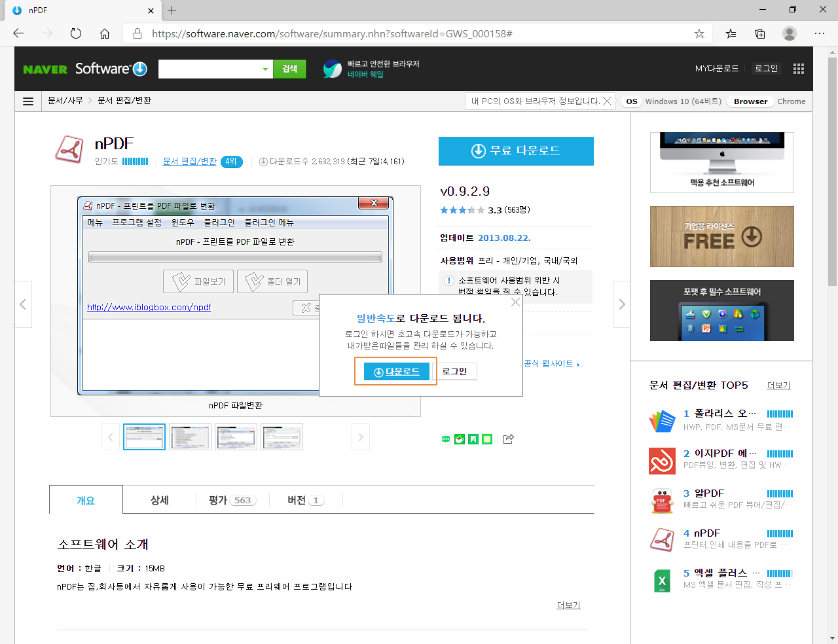Image resolution: width=838 pixels, height=644 pixels.
Task: Click 다운로드 in the popup
Action: pos(396,372)
